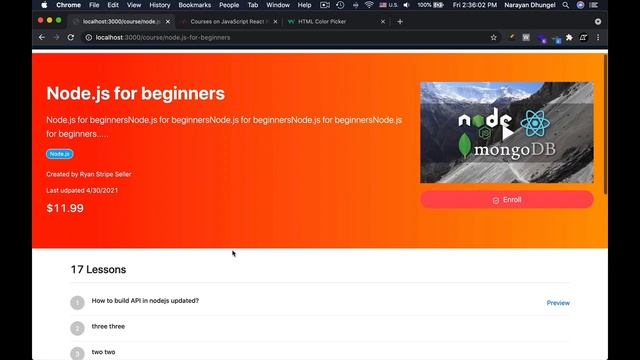Screen dimensions: 640x360
Task: Open the Edit menu
Action: [113, 5]
